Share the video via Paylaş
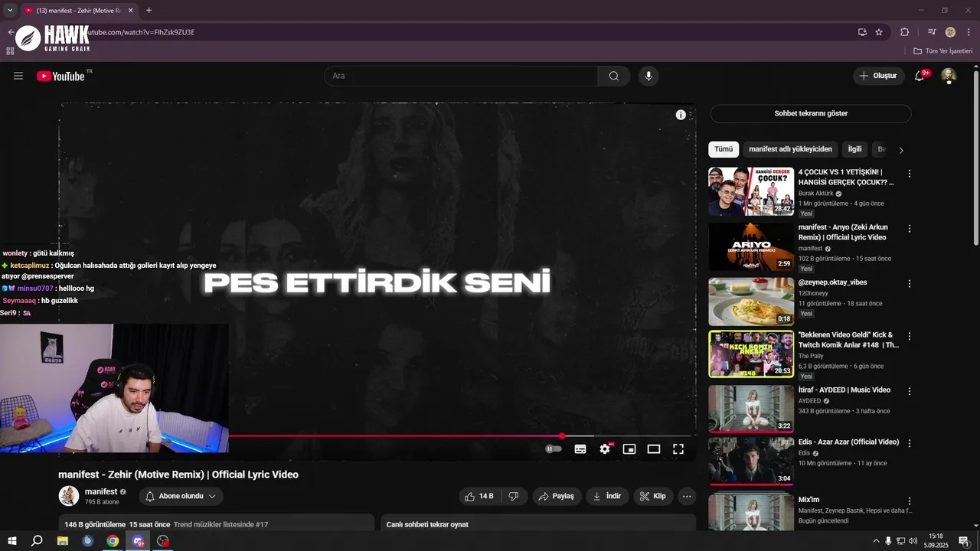 (x=557, y=496)
